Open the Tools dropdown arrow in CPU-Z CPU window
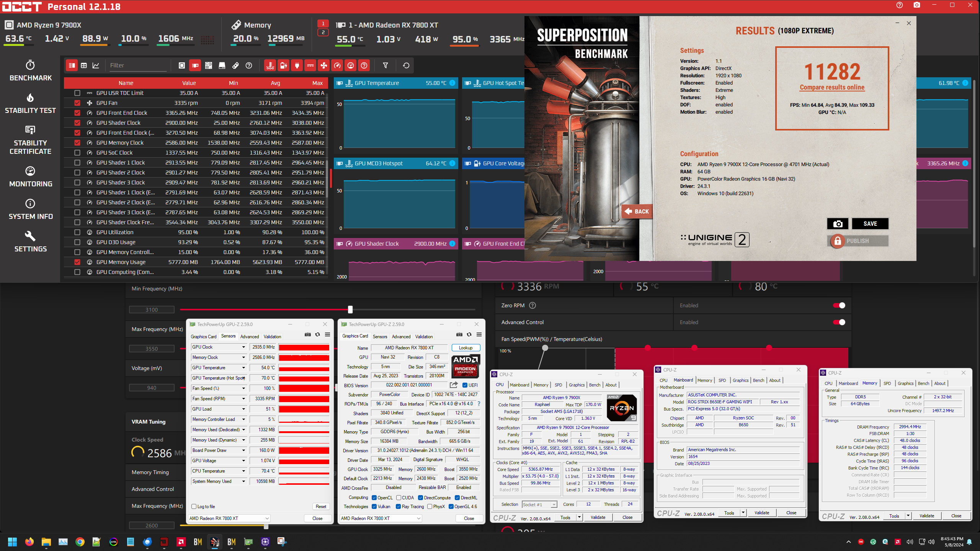The height and width of the screenshot is (551, 980). (x=579, y=517)
